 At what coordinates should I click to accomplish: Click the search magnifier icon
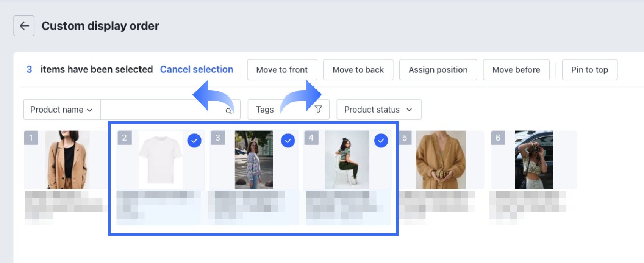[x=228, y=111]
